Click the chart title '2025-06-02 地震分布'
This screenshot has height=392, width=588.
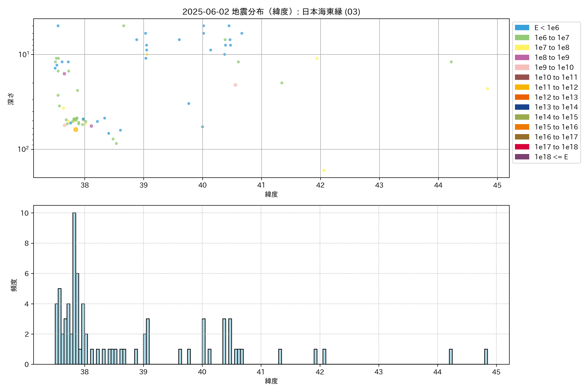(x=271, y=11)
